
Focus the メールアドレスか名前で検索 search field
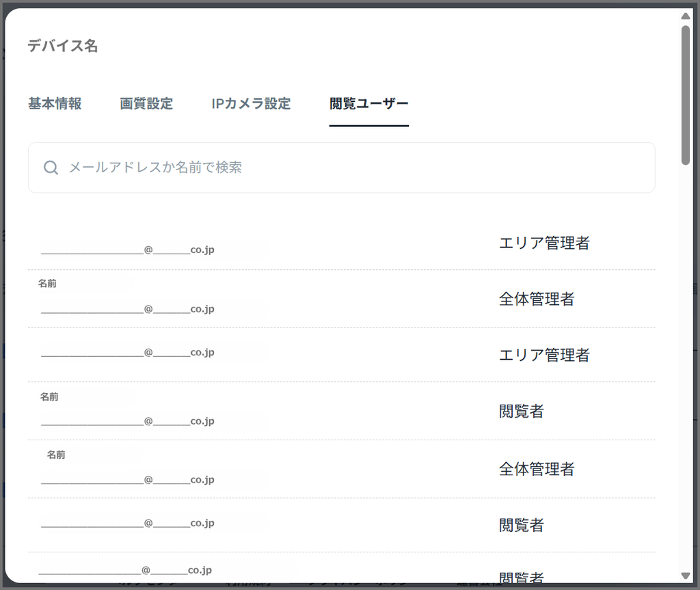click(x=355, y=167)
